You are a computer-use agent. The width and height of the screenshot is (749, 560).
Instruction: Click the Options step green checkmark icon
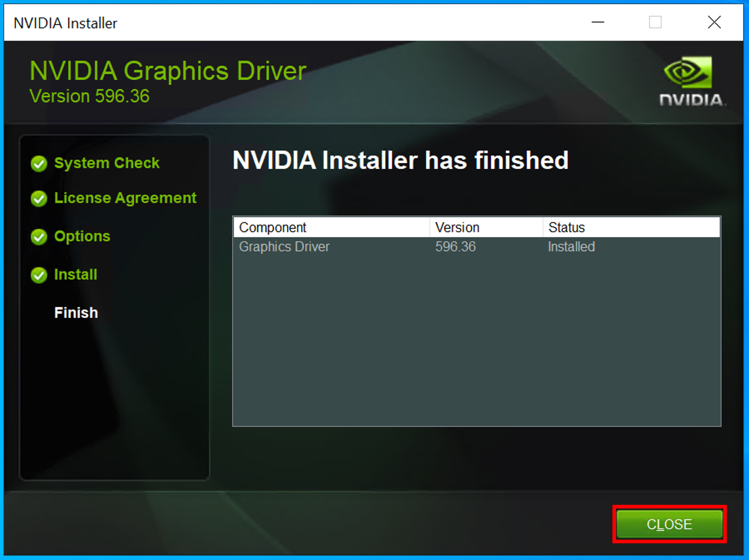[39, 237]
